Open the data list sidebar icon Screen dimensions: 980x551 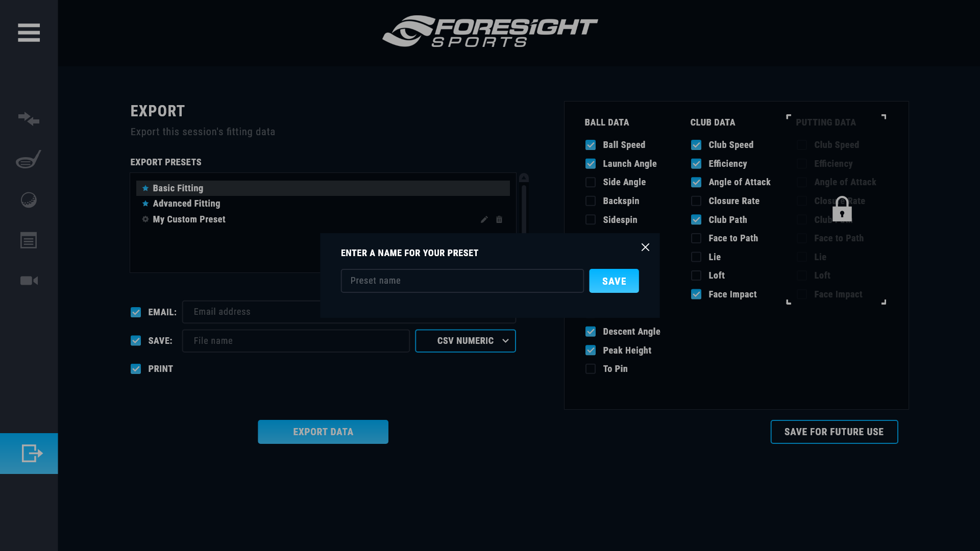pyautogui.click(x=29, y=240)
